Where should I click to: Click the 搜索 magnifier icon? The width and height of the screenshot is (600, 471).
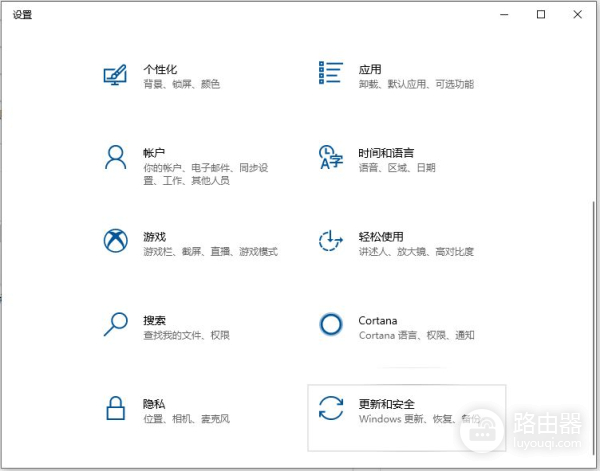tap(116, 324)
